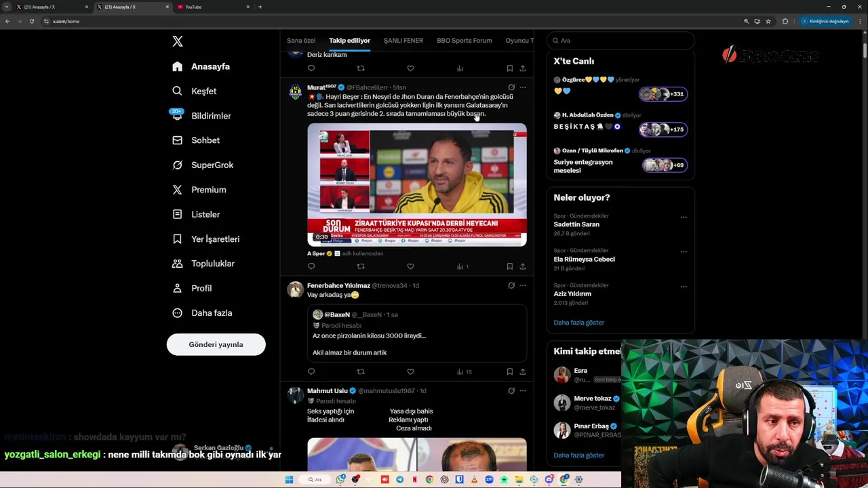Go to Anasayfa in sidebar
The height and width of the screenshot is (488, 868).
(201, 66)
